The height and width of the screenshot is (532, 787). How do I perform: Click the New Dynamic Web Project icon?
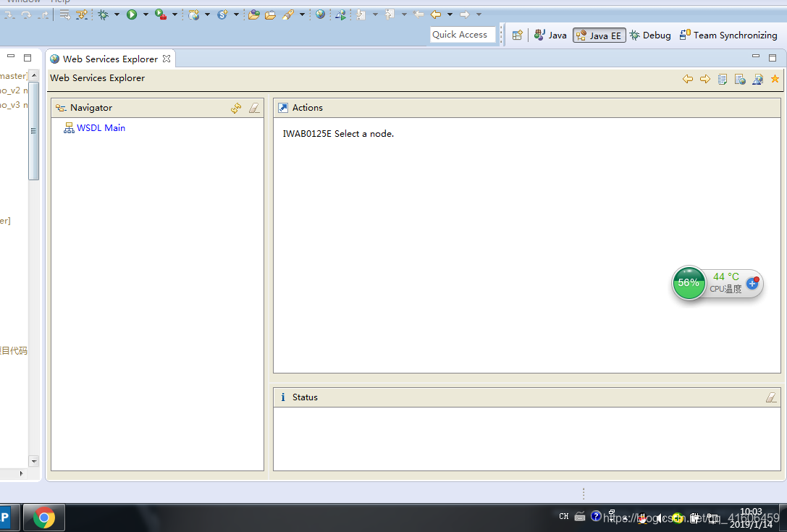coord(194,14)
